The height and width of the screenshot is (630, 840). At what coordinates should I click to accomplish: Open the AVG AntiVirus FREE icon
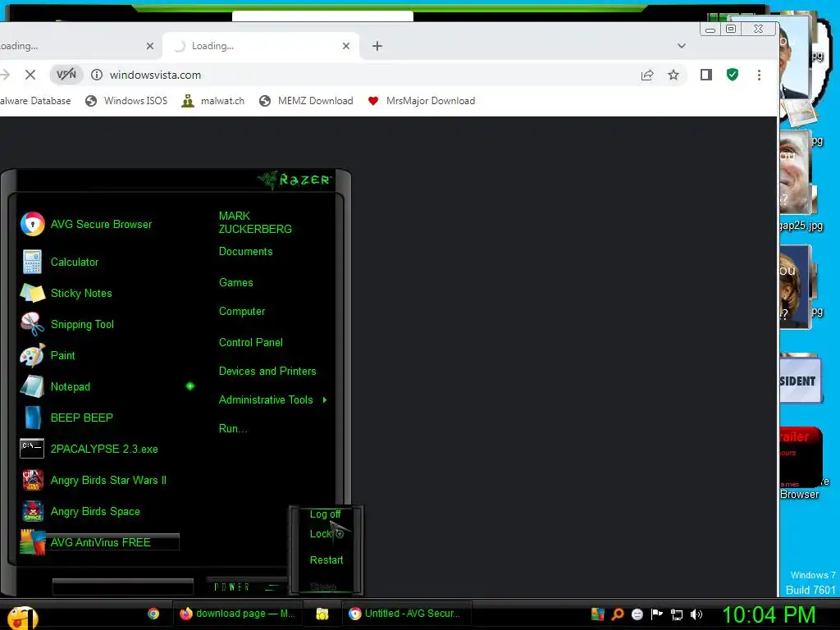pos(32,542)
